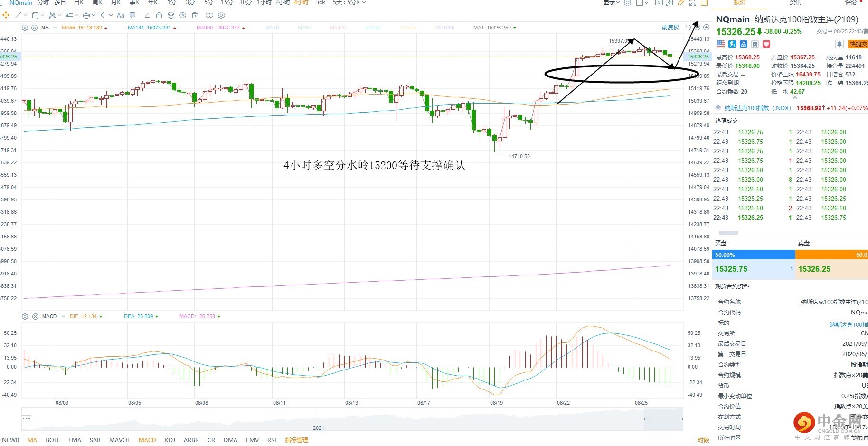The height and width of the screenshot is (446, 868).
Task: Add NQmain to favorites with heart icon
Action: pyautogui.click(x=766, y=44)
